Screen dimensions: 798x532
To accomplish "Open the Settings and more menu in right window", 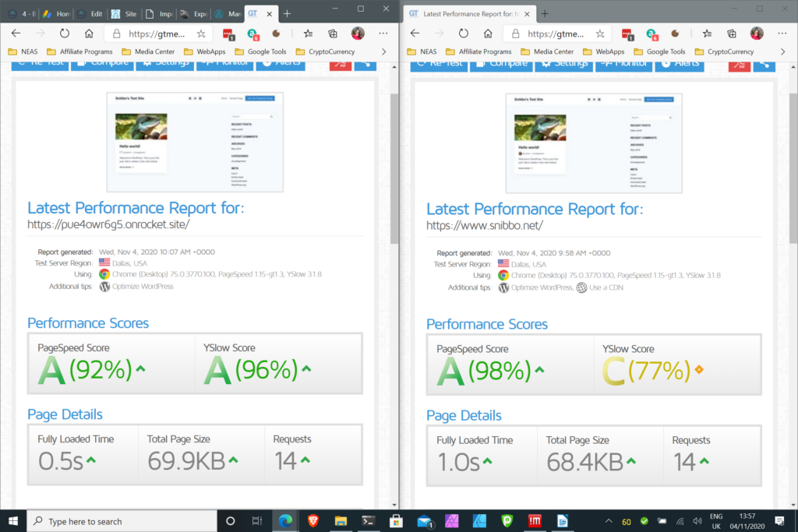I will click(x=782, y=33).
